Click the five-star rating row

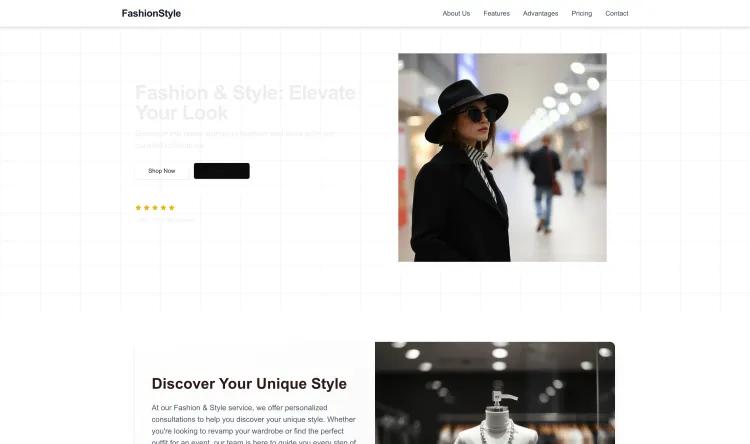(x=155, y=208)
